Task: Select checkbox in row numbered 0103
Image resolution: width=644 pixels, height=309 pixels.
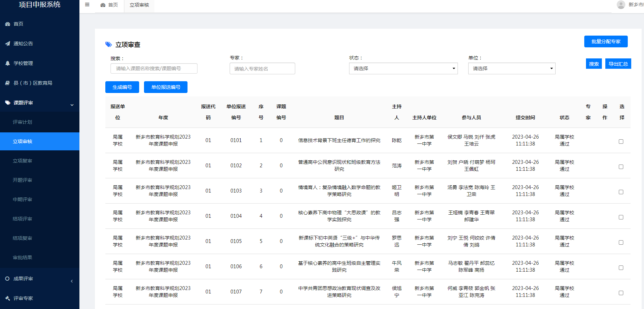Action: [x=621, y=192]
